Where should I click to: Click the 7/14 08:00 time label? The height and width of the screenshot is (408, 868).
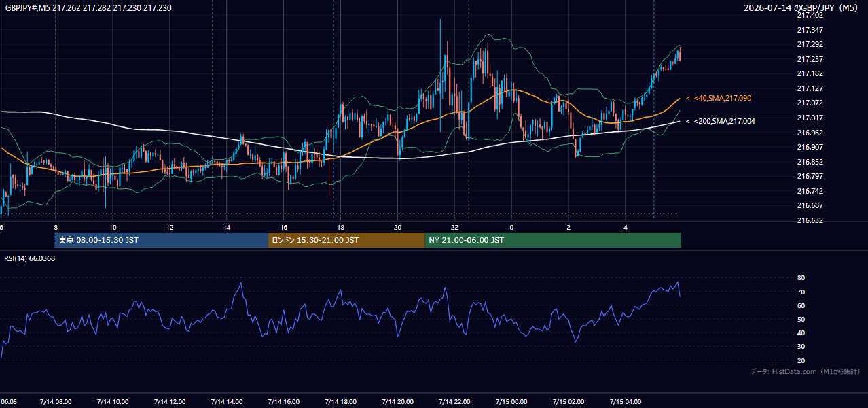click(56, 401)
